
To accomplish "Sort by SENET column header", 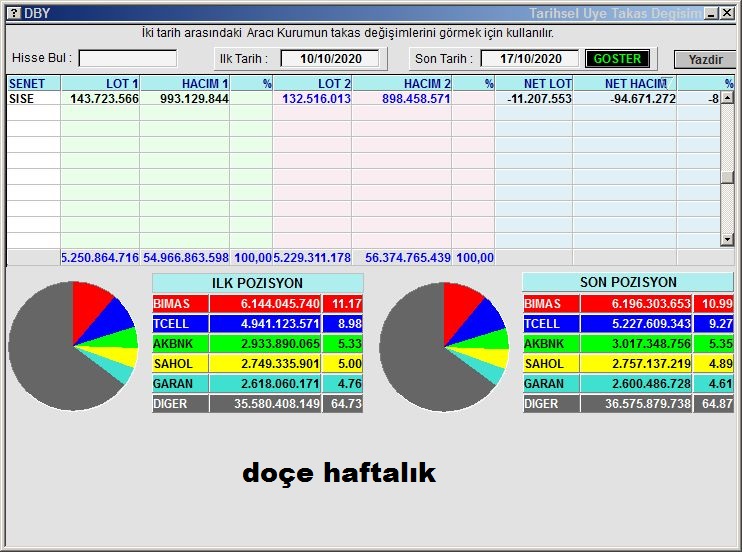I will coord(33,83).
